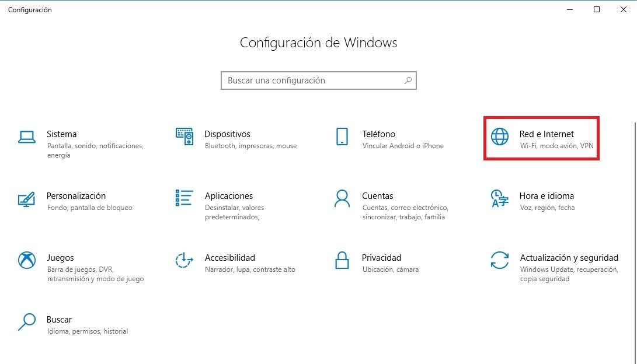Go to Hora e idioma title
Image resolution: width=637 pixels, height=364 pixels.
[547, 195]
